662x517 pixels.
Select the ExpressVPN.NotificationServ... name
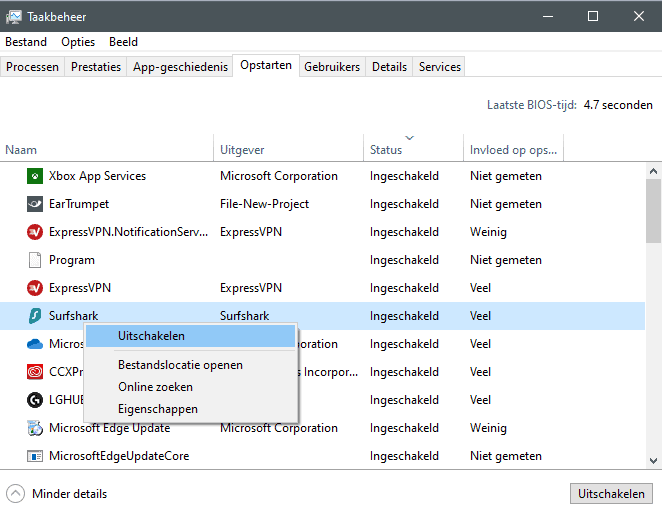click(128, 232)
